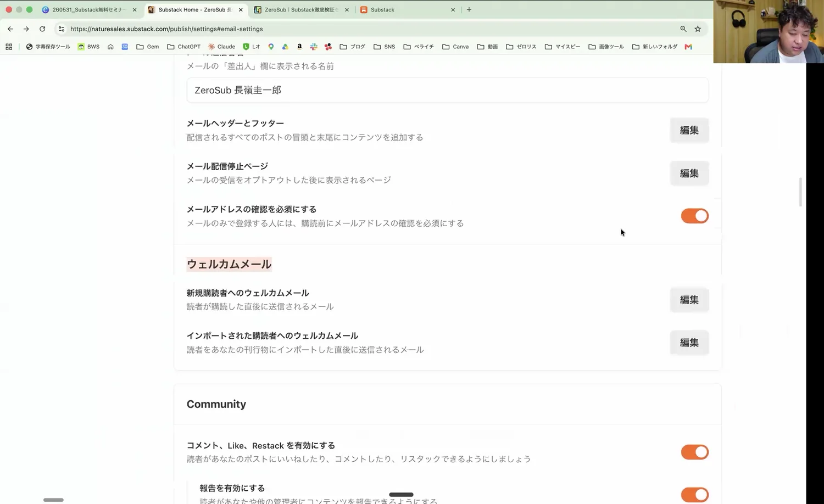824x504 pixels.
Task: Open the BWS bookmark
Action: [x=88, y=47]
